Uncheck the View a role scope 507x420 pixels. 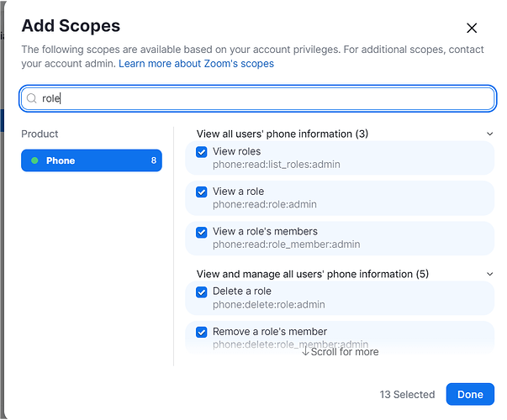[202, 192]
